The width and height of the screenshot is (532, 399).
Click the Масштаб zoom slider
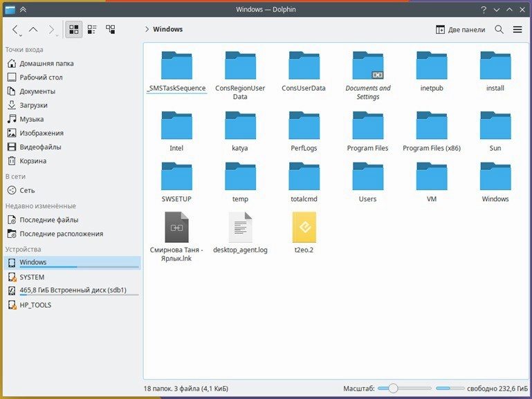click(x=405, y=388)
